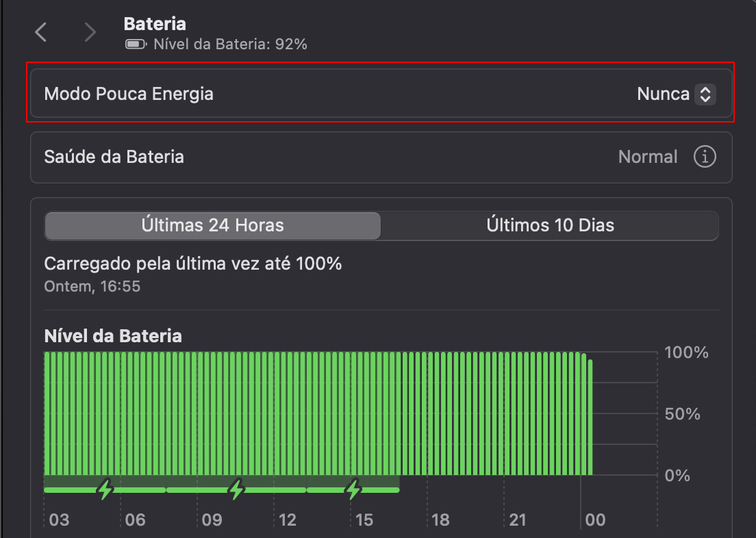Click the Saúde da Bateria row
Viewport: 756px width, 538px height.
274,157
